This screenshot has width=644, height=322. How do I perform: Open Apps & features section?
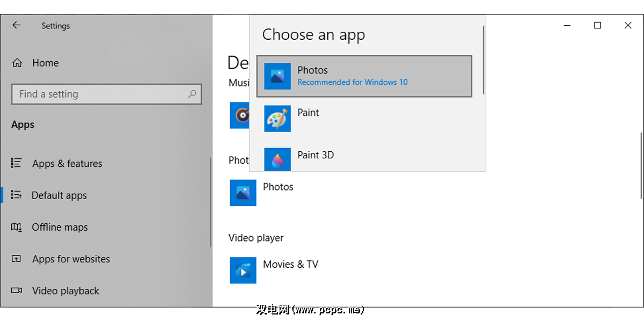pos(67,164)
